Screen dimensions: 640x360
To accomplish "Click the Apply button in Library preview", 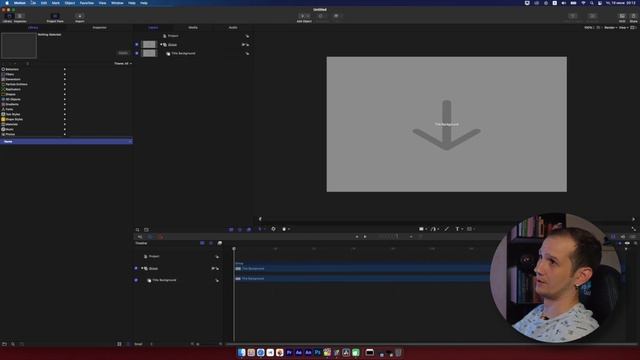I will [123, 53].
